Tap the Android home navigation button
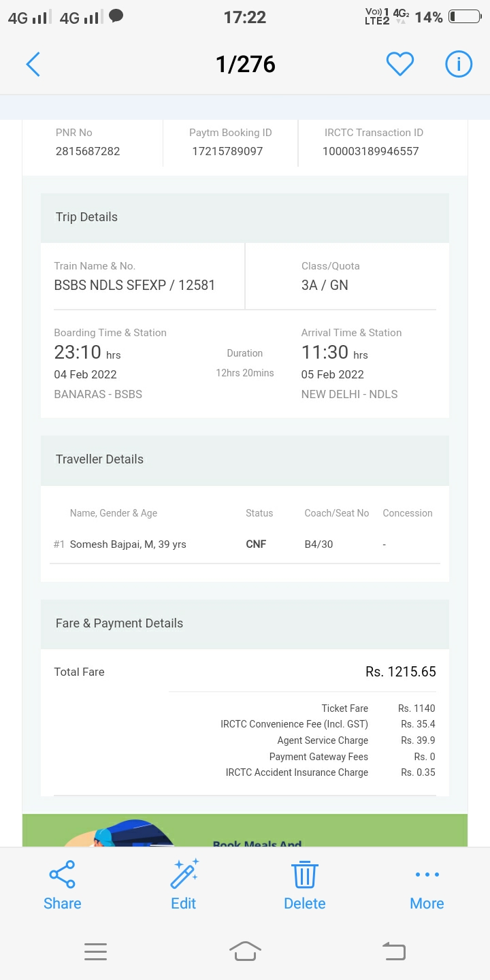The height and width of the screenshot is (980, 490). [x=245, y=951]
